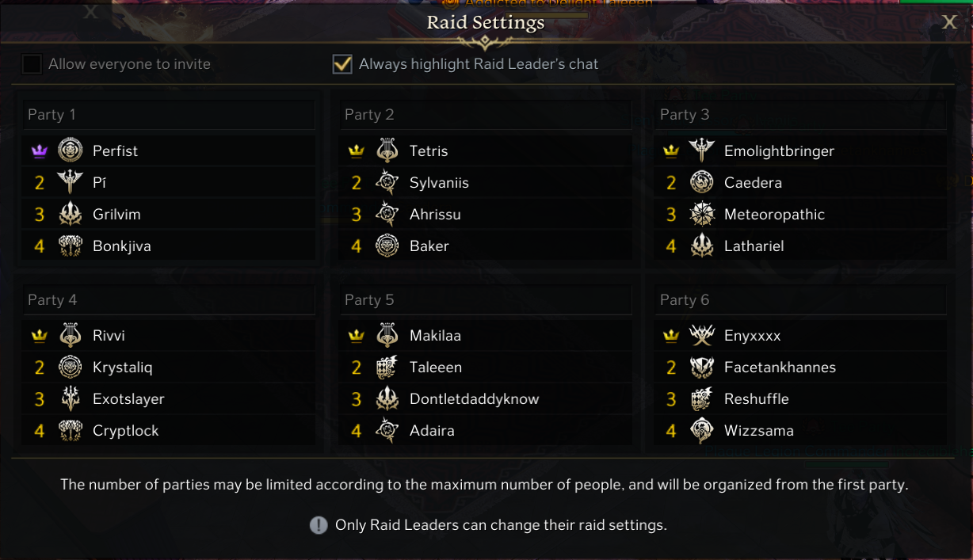The height and width of the screenshot is (560, 973).
Task: Click Meteoropathic's class icon
Action: 701,214
